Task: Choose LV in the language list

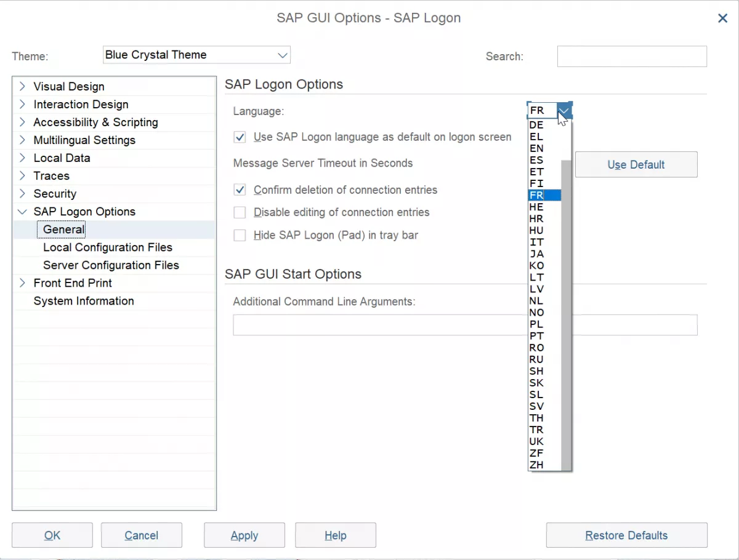Action: 544,289
